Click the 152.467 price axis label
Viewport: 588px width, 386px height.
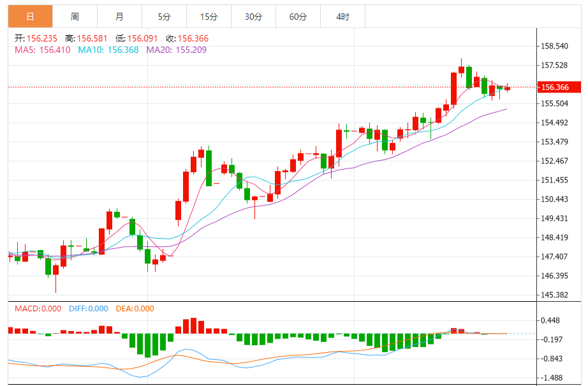(554, 161)
